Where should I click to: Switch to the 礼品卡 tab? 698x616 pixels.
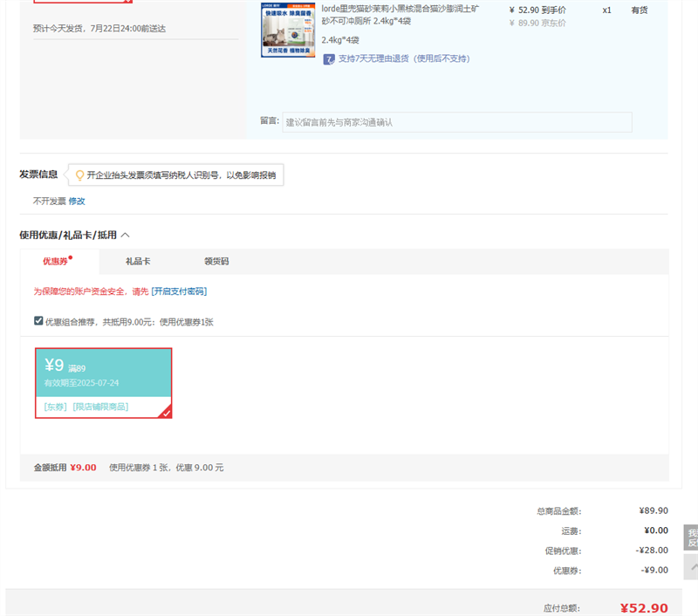(x=138, y=262)
